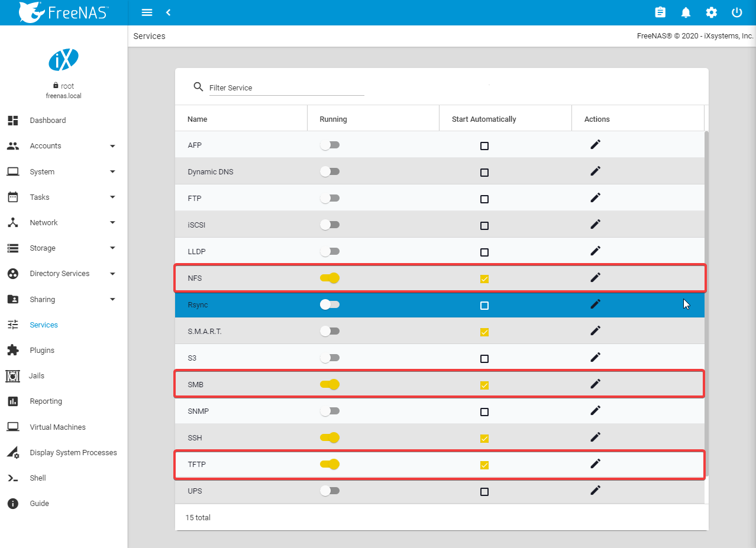Sort services by the Name header
756x548 pixels.
[198, 119]
